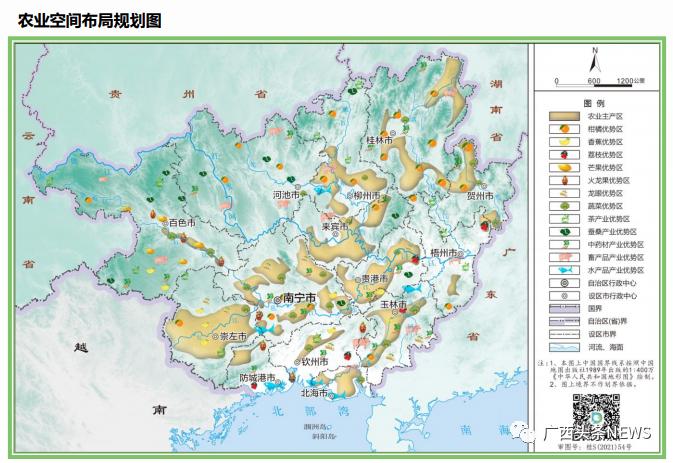Click the 国界 border swatch in the legend
The height and width of the screenshot is (463, 673).
pyautogui.click(x=564, y=309)
